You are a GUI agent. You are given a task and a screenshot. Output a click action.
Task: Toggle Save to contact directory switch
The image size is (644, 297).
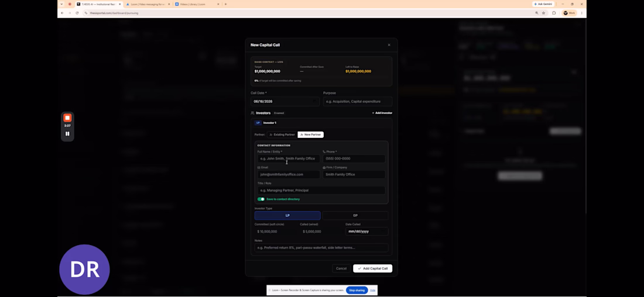(x=261, y=199)
